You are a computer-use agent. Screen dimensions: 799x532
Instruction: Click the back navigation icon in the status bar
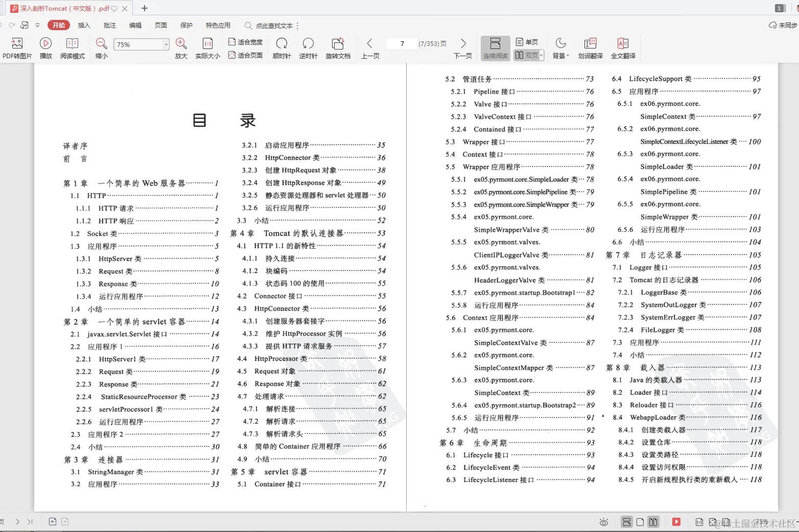(x=53, y=521)
